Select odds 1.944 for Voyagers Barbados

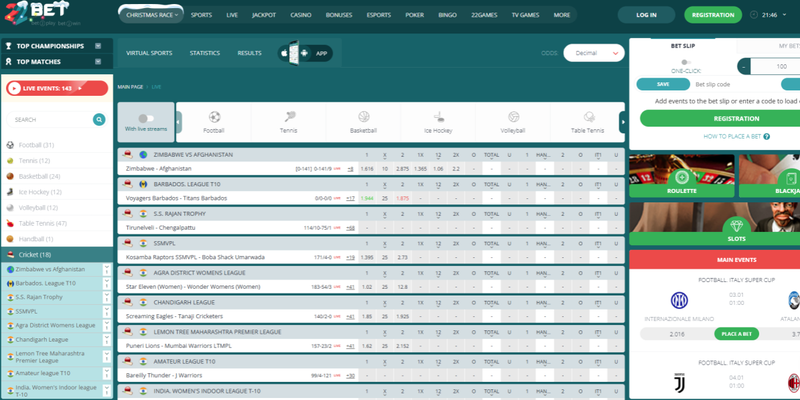(366, 198)
